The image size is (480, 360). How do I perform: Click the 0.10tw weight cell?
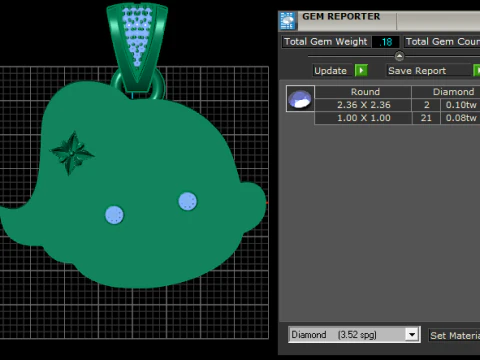(460, 105)
